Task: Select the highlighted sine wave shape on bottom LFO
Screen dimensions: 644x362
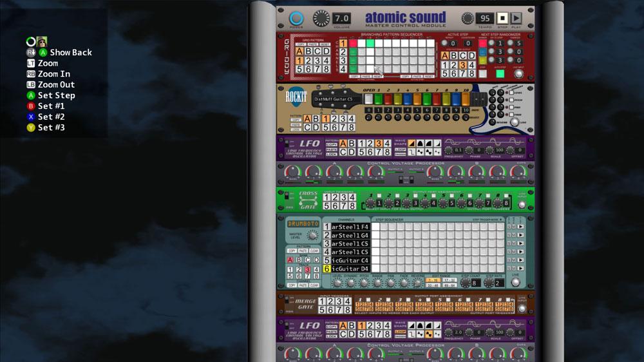Action: [x=429, y=334]
